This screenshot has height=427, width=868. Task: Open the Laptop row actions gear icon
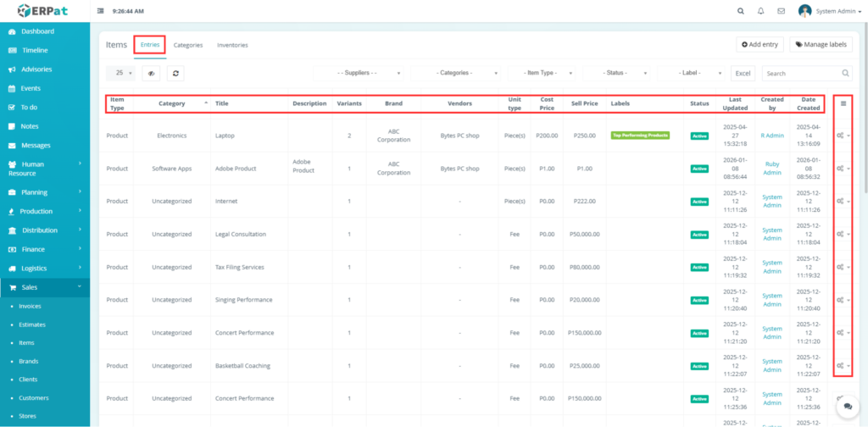(x=842, y=135)
